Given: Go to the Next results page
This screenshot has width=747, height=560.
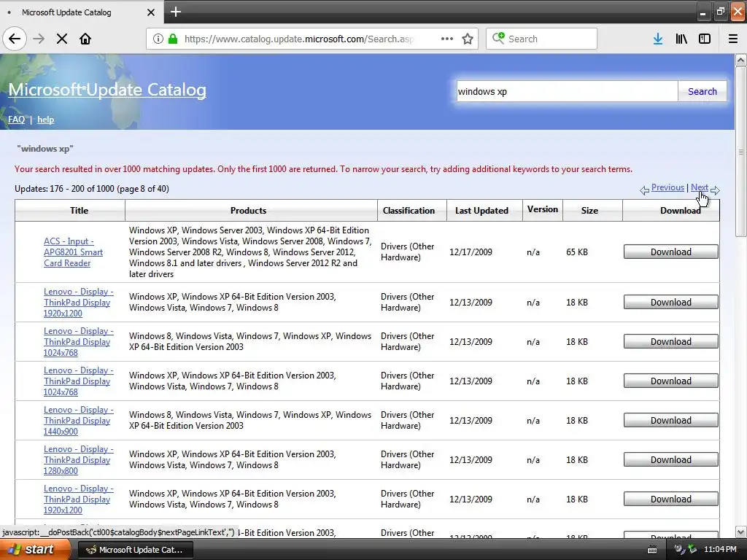Looking at the screenshot, I should click(699, 187).
